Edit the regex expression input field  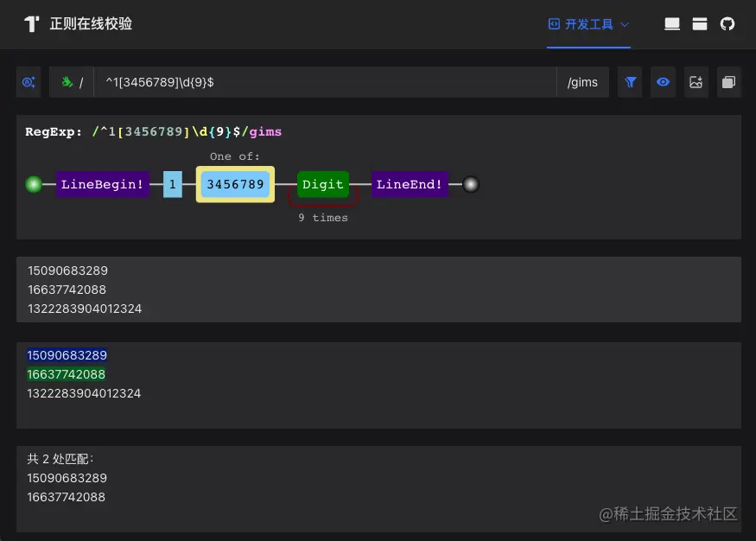[x=325, y=82]
